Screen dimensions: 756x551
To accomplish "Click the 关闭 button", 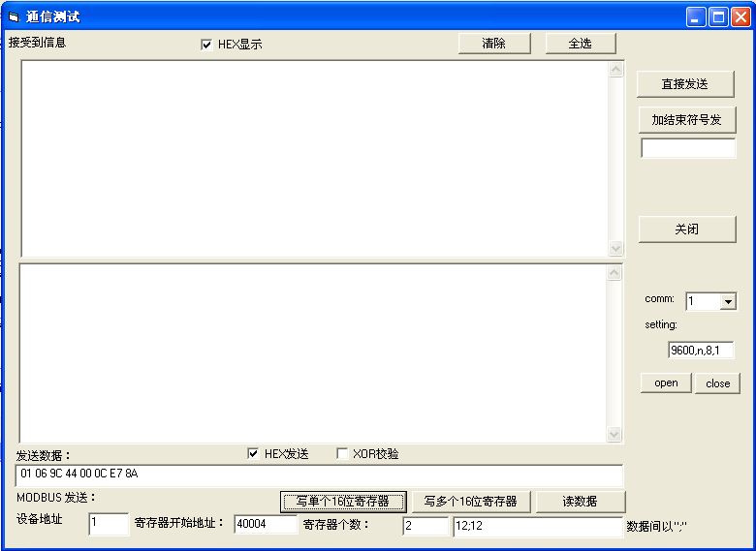I will point(687,230).
